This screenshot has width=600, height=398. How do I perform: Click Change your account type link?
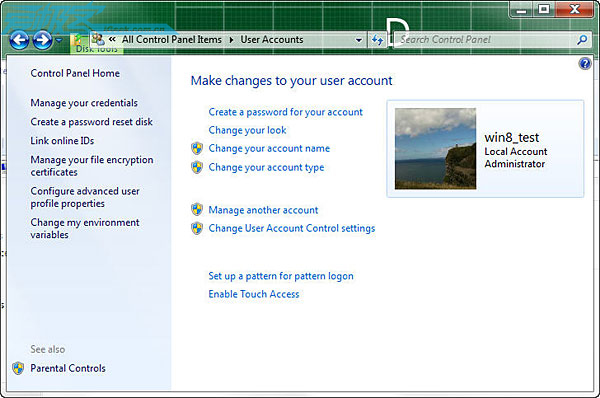pos(266,167)
